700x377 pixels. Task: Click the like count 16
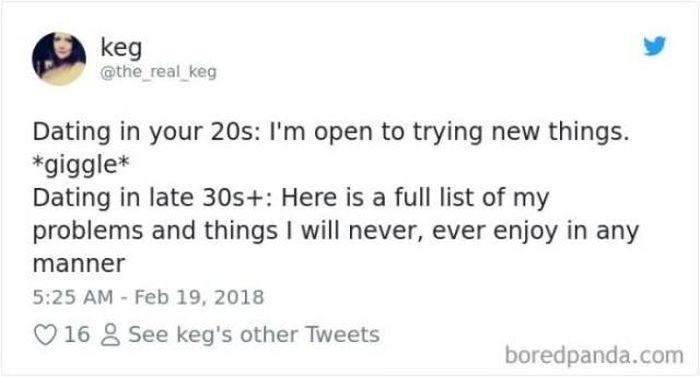77,334
